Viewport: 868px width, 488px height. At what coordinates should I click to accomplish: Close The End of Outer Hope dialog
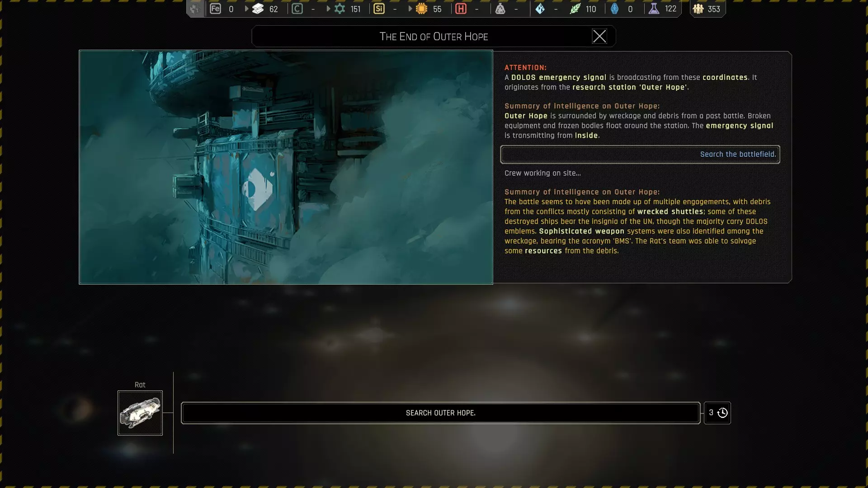(x=599, y=36)
